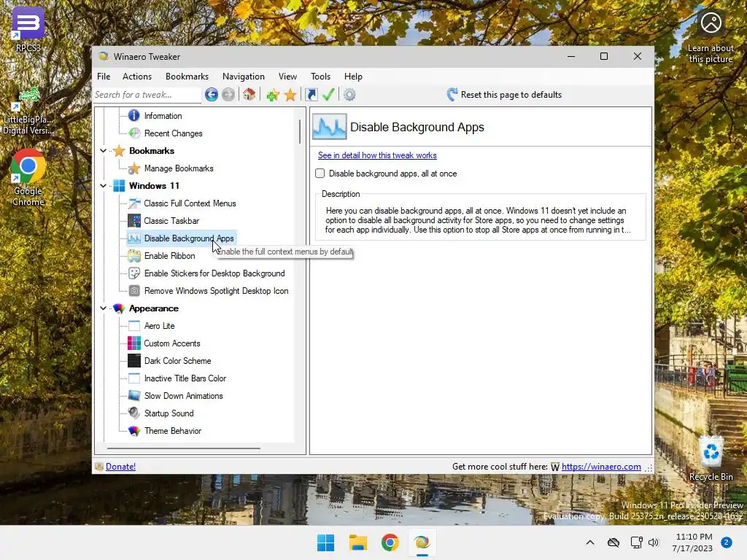Click the green checkmark toolbar icon
This screenshot has height=560, width=747.
pos(328,94)
